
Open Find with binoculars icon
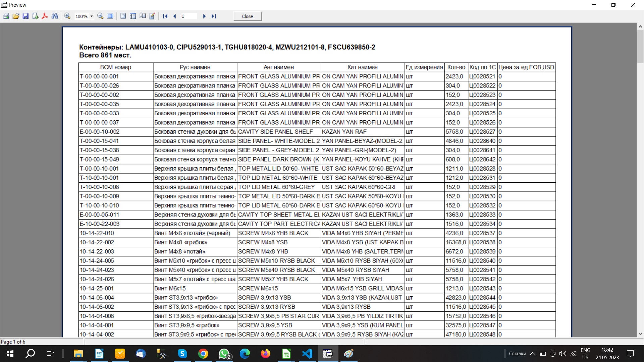coord(55,16)
